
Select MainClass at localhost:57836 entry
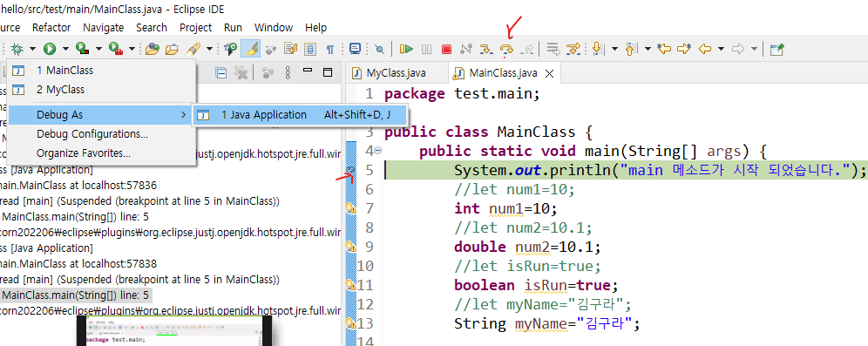pos(78,185)
